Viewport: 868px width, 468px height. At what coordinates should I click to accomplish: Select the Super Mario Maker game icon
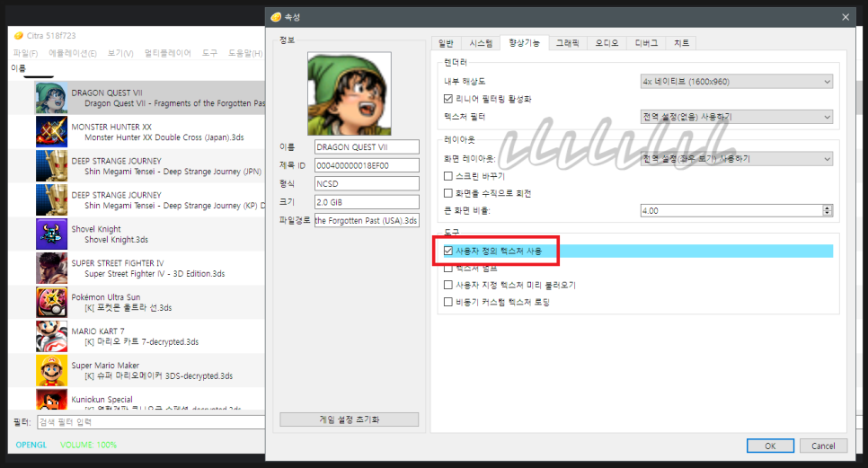[51, 371]
